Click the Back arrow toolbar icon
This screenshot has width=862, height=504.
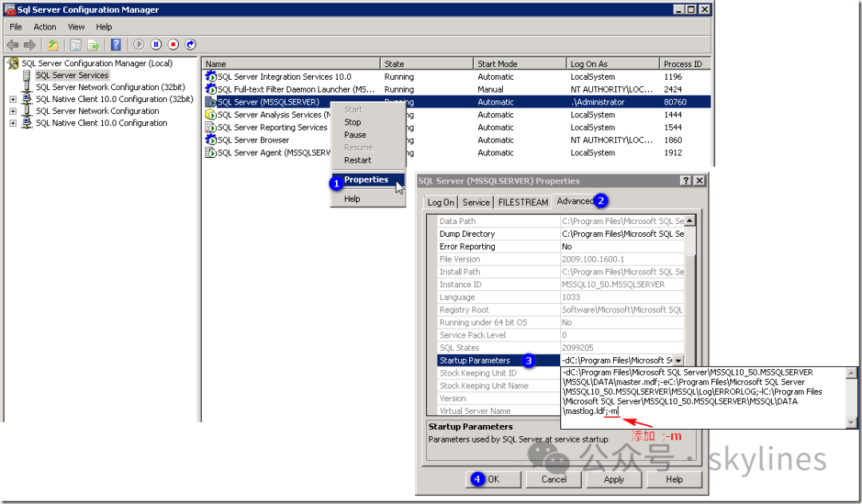pyautogui.click(x=13, y=45)
